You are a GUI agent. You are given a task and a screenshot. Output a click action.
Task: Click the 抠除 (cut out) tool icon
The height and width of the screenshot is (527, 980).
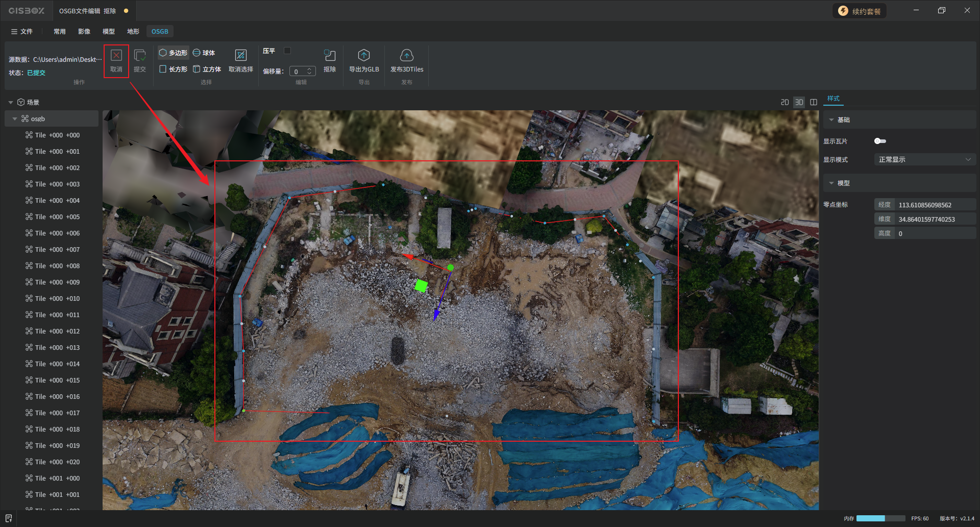click(330, 56)
